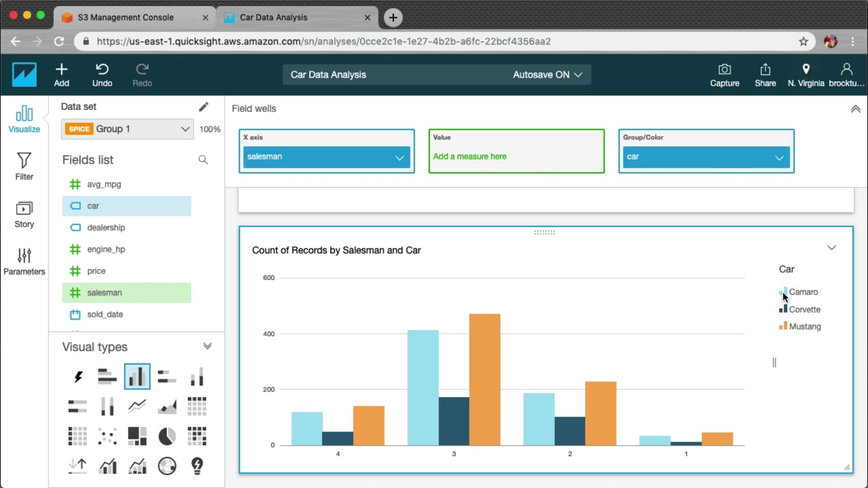The height and width of the screenshot is (488, 868).
Task: Toggle the Camaro legend item
Action: click(803, 292)
